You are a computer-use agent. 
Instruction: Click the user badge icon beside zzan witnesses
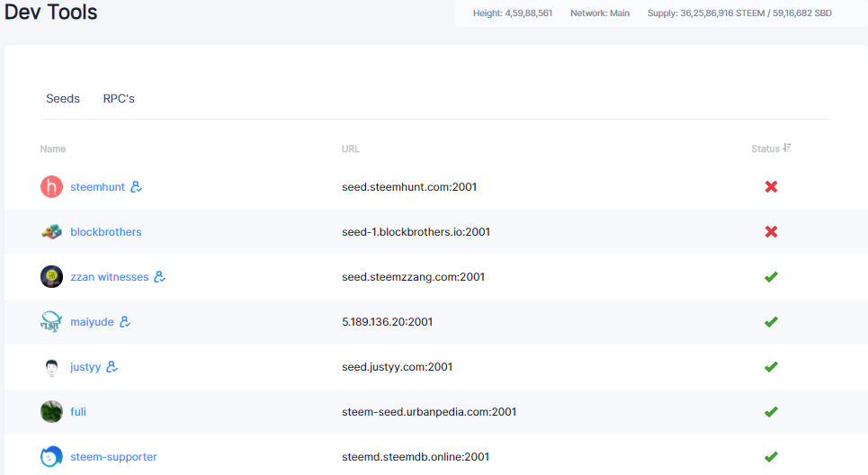click(x=159, y=277)
